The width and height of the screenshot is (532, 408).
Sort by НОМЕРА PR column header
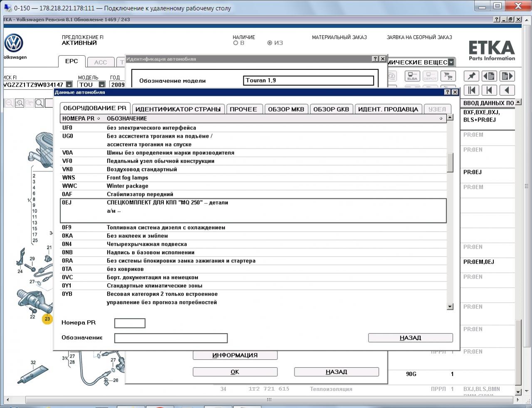click(x=82, y=119)
